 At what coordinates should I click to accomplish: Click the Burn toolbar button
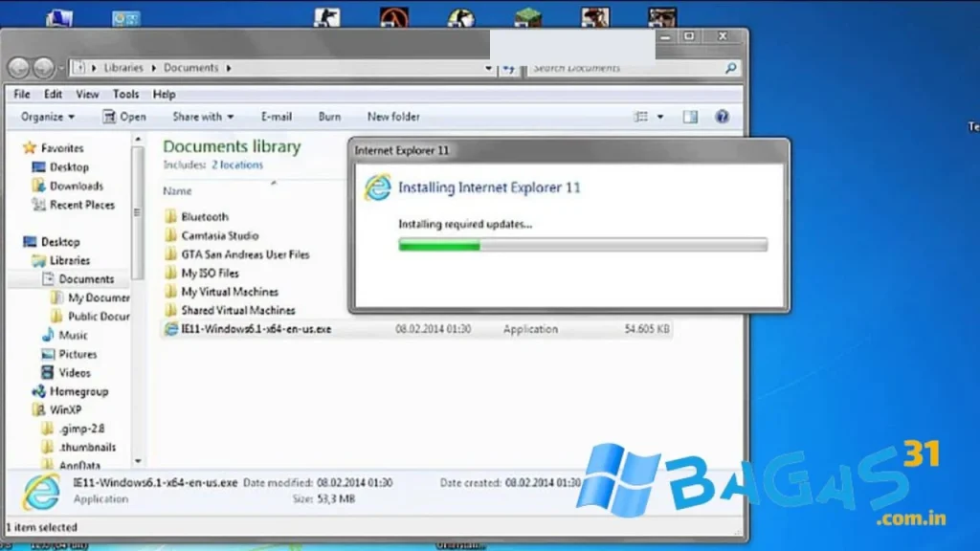(329, 117)
